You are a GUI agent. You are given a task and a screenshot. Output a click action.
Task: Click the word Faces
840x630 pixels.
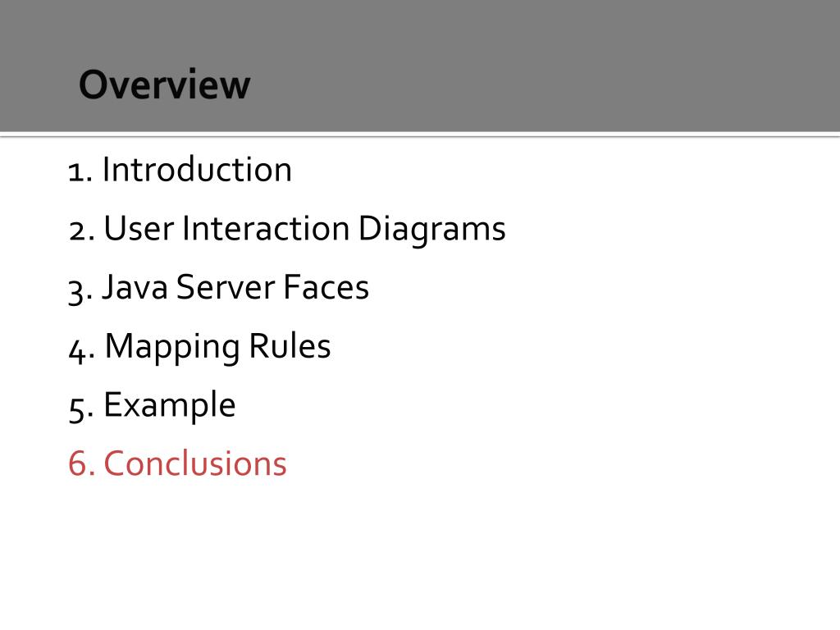(x=326, y=287)
